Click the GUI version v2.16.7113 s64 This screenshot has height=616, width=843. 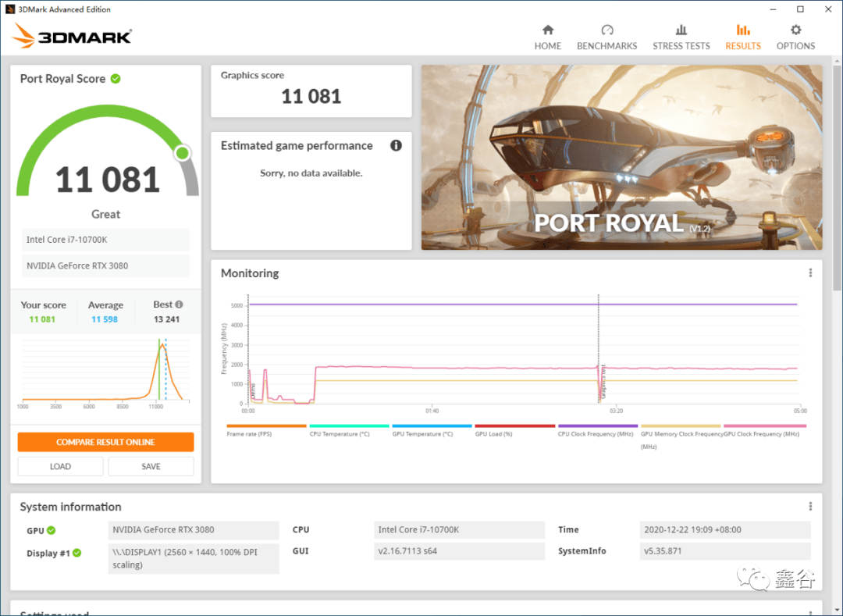459,551
